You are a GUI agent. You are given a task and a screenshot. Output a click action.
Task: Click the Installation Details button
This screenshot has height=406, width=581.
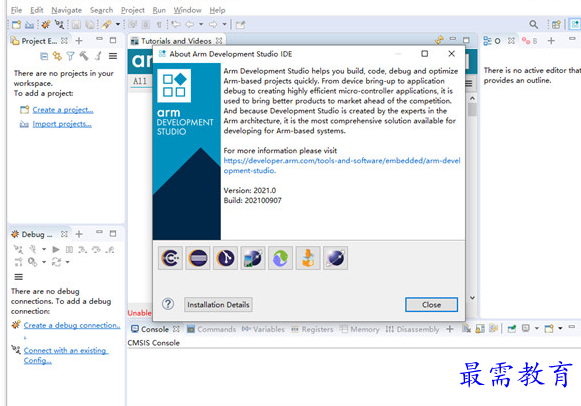click(218, 304)
